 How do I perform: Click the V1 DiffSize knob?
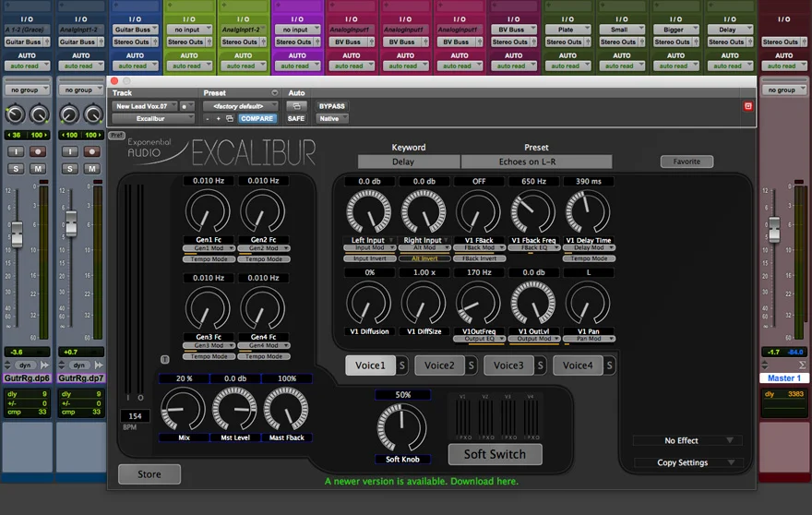click(x=424, y=304)
